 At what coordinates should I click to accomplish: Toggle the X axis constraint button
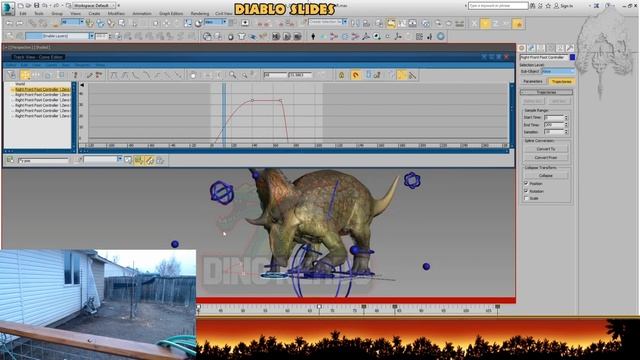pos(474,24)
